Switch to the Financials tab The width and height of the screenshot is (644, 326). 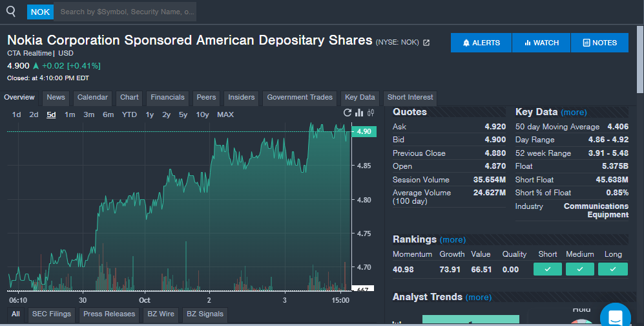tap(167, 98)
